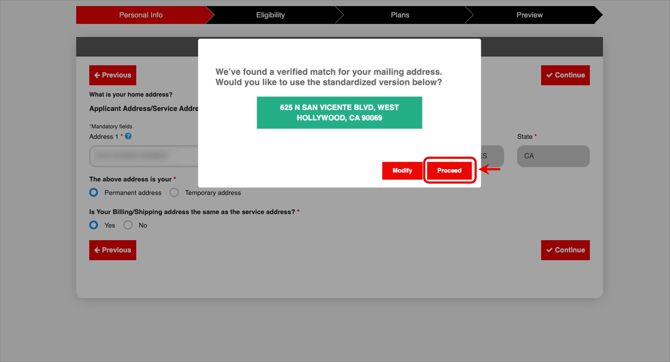Screen dimensions: 670x362
Task: Click the bottom Previous button
Action: [113, 250]
